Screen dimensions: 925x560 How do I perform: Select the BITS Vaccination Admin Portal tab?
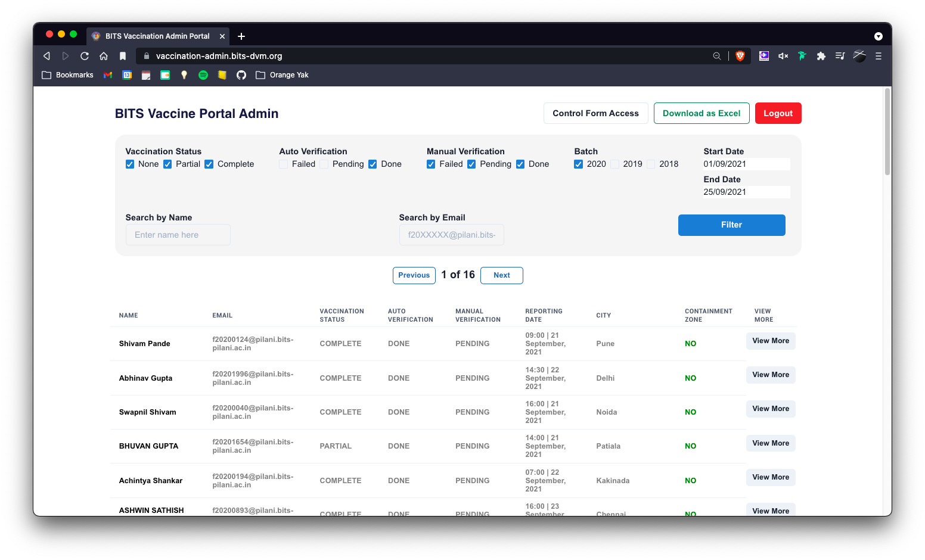point(157,36)
